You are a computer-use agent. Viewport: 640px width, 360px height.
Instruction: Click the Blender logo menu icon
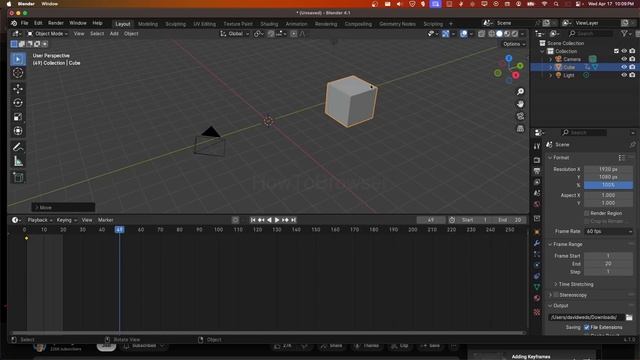pyautogui.click(x=13, y=23)
